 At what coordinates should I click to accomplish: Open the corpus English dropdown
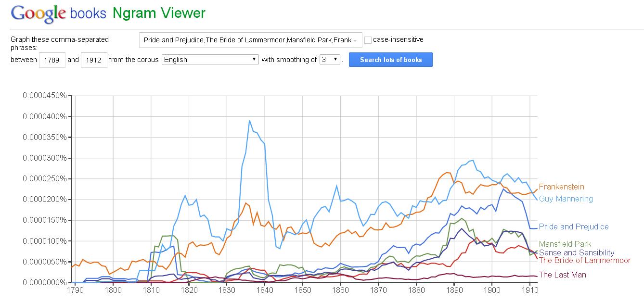point(211,60)
